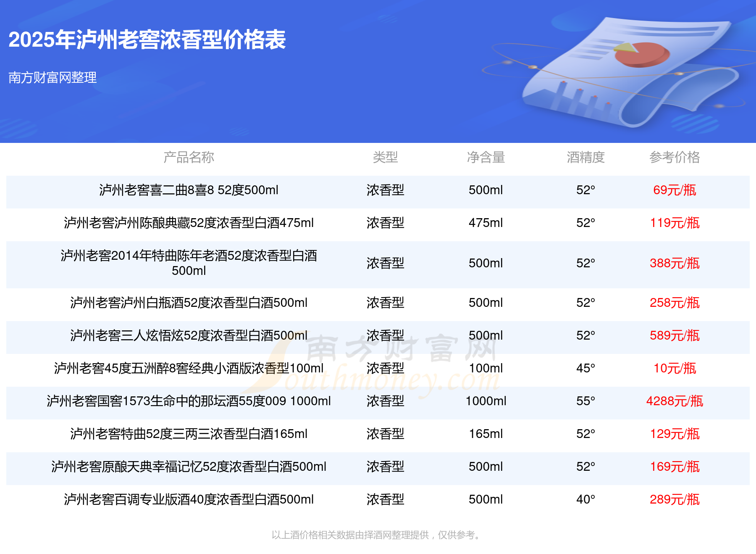
Task: Select the 净含量 column header
Action: [x=486, y=157]
